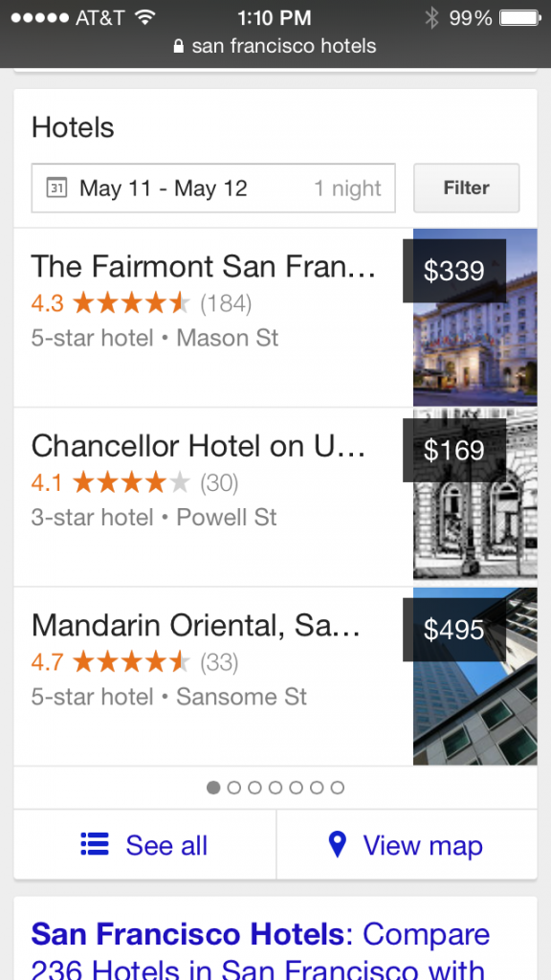Tap the Chancellor Hotel sketch thumbnail
Screen dimensions: 551x980
pyautogui.click(x=475, y=497)
